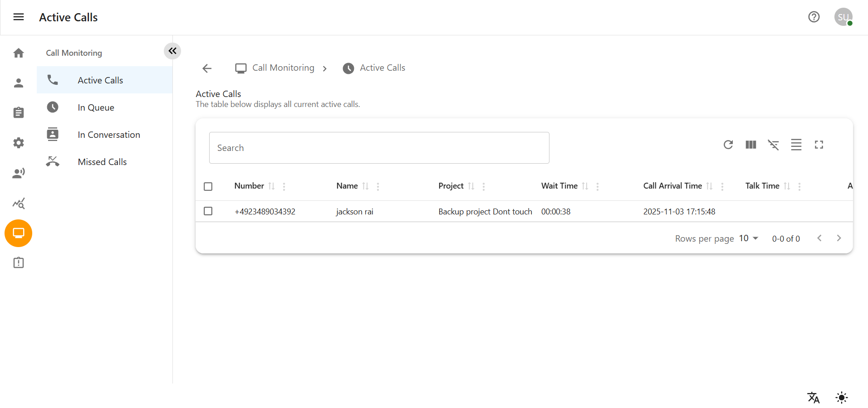Go to In Conversation section
The image size is (868, 408).
(108, 134)
